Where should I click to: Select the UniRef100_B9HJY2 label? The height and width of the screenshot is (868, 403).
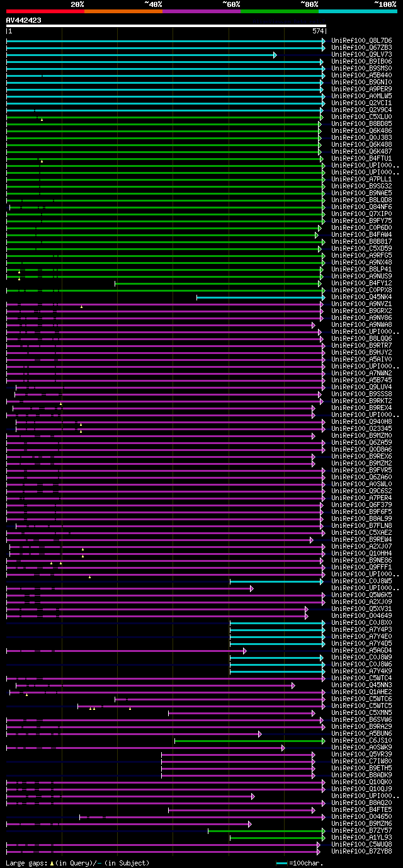[361, 353]
